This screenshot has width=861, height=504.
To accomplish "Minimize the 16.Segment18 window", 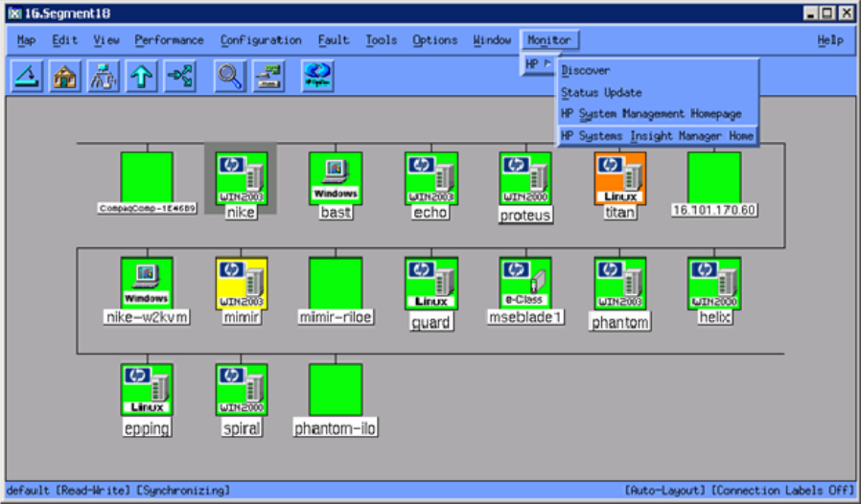I will point(811,13).
